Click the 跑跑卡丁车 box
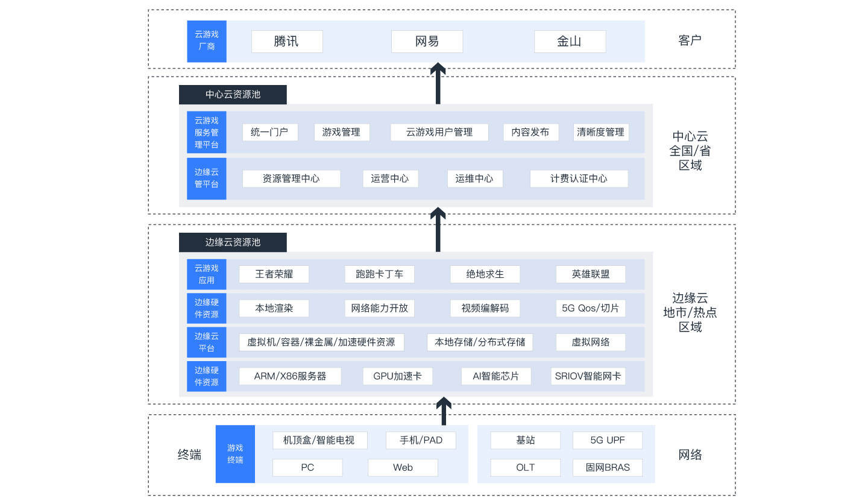The height and width of the screenshot is (504, 868). pos(380,274)
